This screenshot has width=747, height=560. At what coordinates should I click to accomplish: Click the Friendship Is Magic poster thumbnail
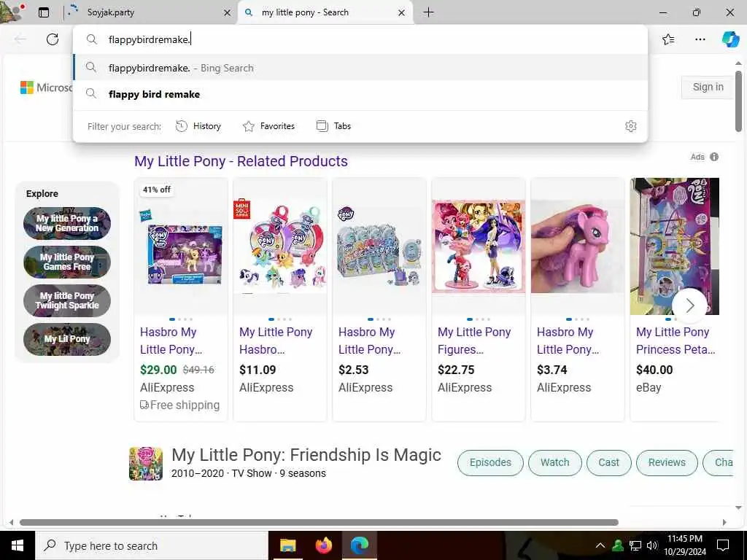(146, 463)
